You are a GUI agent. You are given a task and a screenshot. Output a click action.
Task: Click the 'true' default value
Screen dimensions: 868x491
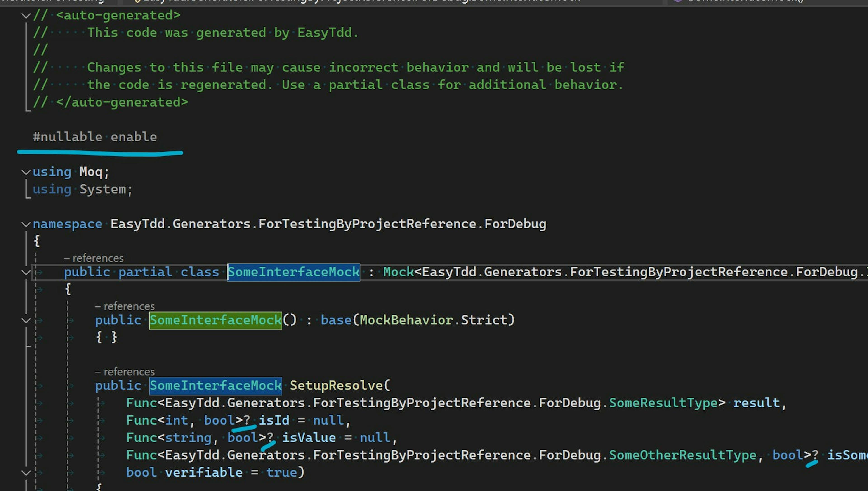282,472
